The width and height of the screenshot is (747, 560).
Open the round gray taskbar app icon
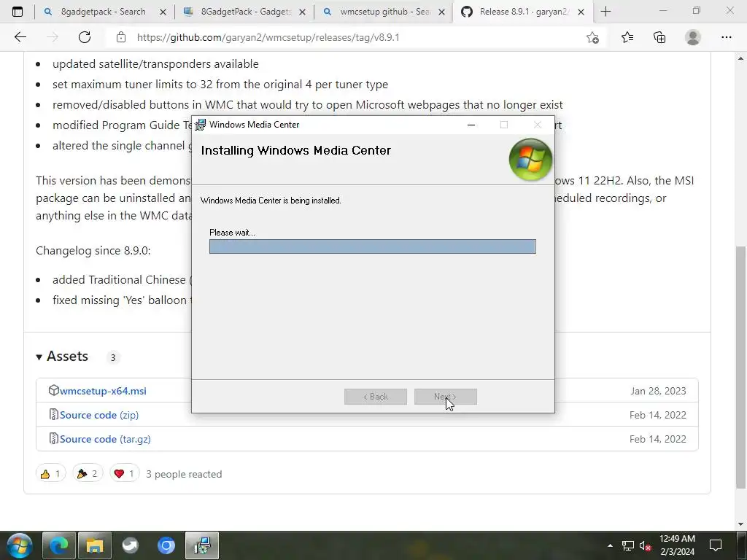click(131, 545)
